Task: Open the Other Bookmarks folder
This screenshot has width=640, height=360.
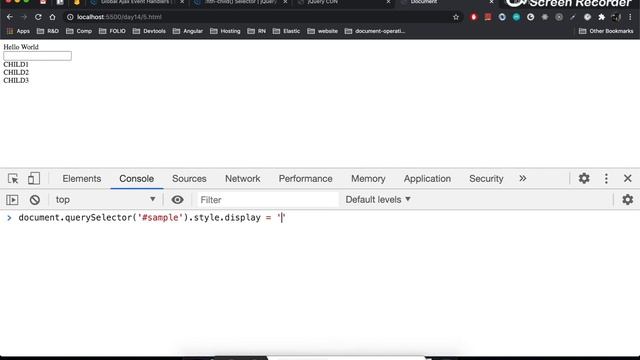Action: [x=606, y=31]
